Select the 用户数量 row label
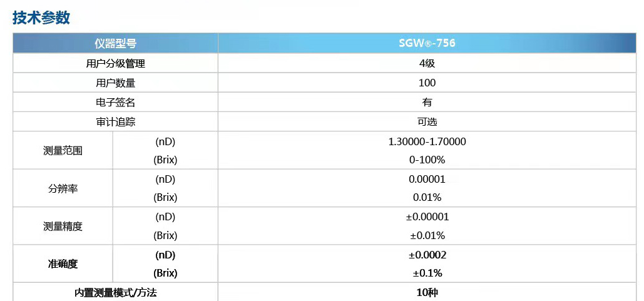Viewport: 644px width, 301px height. tap(115, 83)
